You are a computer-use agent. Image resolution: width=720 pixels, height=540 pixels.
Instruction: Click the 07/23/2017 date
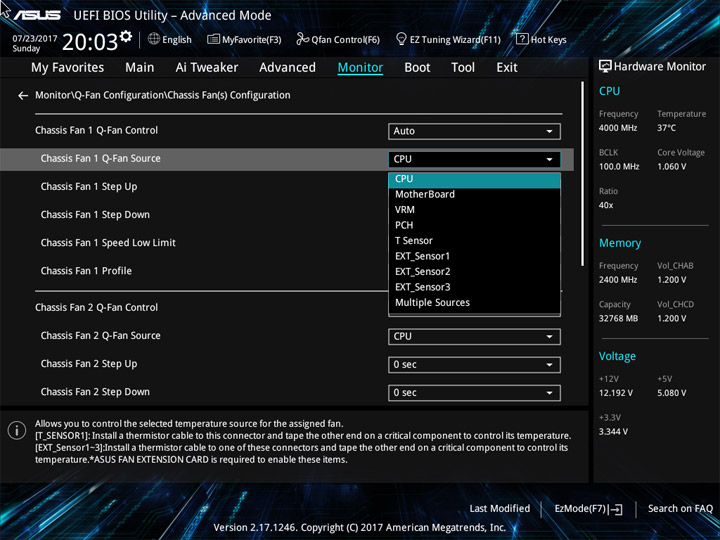point(34,39)
